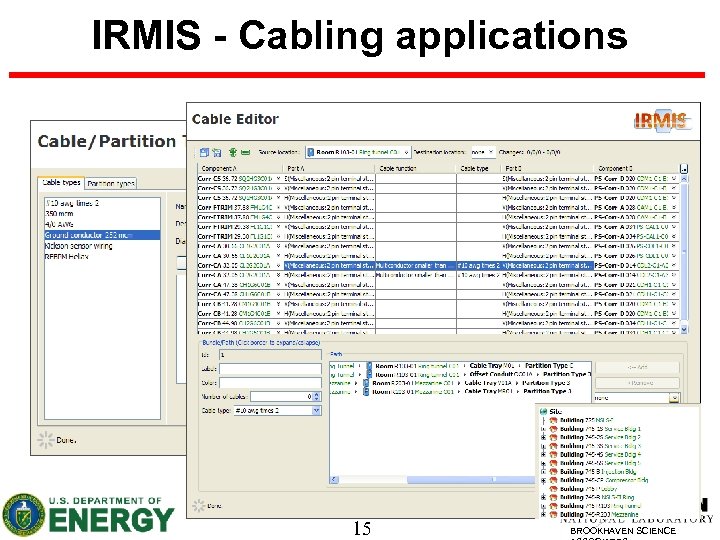The image size is (720, 540).
Task: Click the floppy-disk save icon in Cable Editor toolbar
Action: coord(217,152)
